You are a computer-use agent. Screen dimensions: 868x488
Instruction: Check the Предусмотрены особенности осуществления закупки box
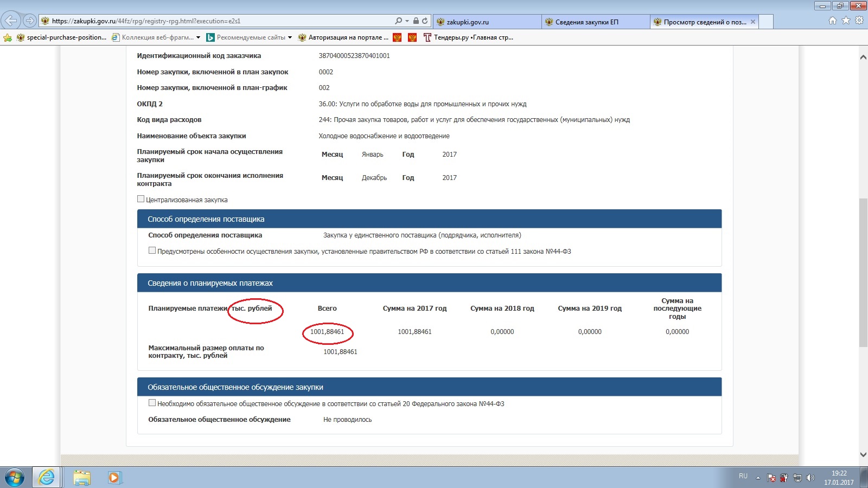click(152, 251)
